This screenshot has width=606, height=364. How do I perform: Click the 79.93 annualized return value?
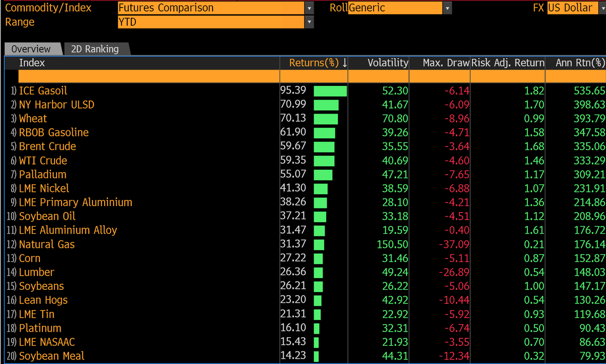(x=592, y=356)
